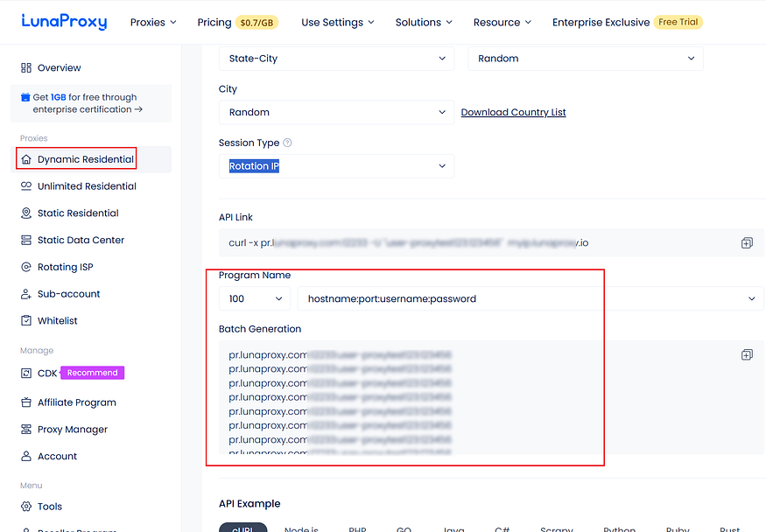Click the Tools gear icon
The height and width of the screenshot is (532, 766).
point(26,507)
